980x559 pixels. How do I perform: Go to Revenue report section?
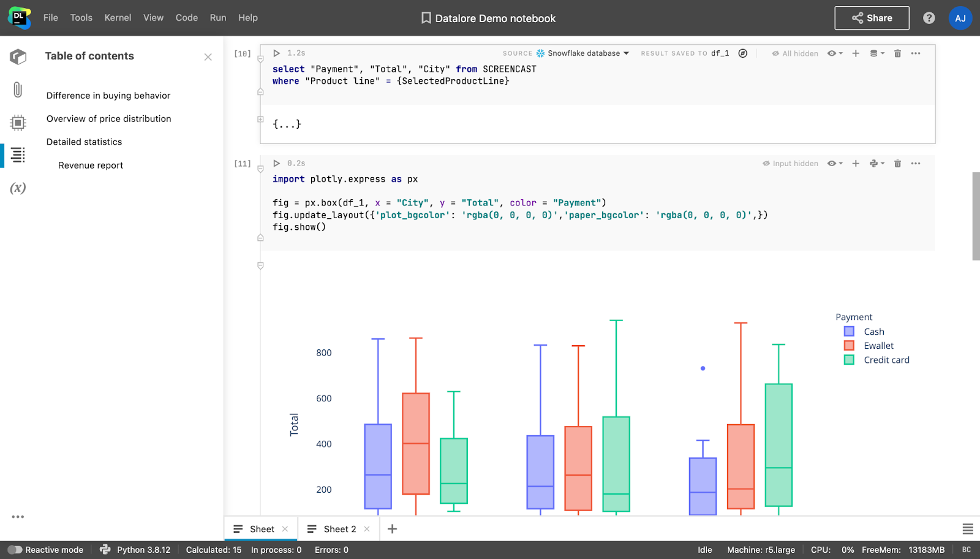[91, 165]
